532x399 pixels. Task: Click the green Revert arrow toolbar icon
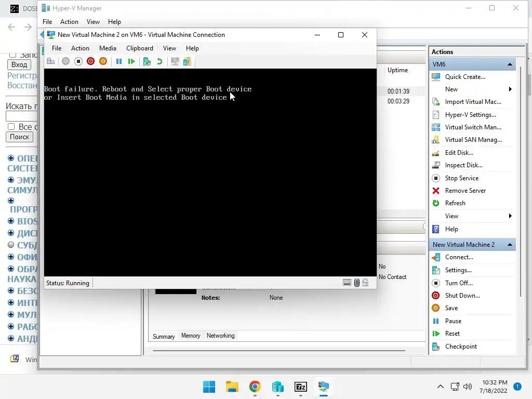[159, 61]
